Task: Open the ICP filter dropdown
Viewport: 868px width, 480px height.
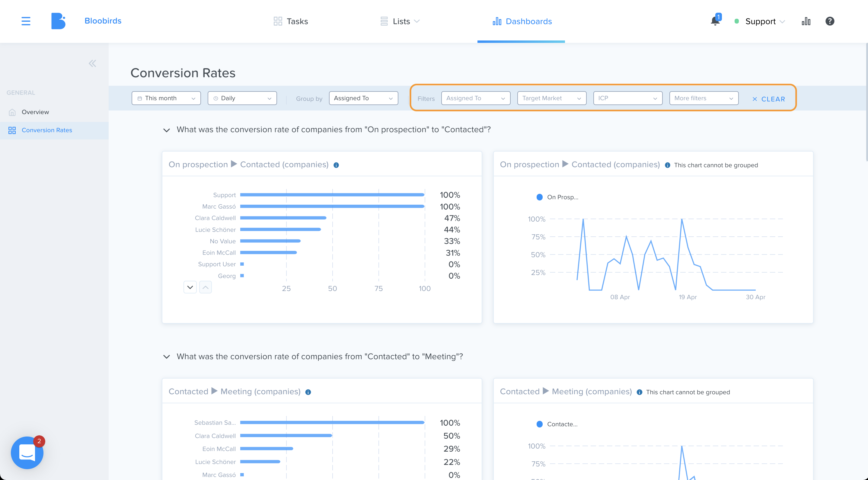Action: (628, 98)
